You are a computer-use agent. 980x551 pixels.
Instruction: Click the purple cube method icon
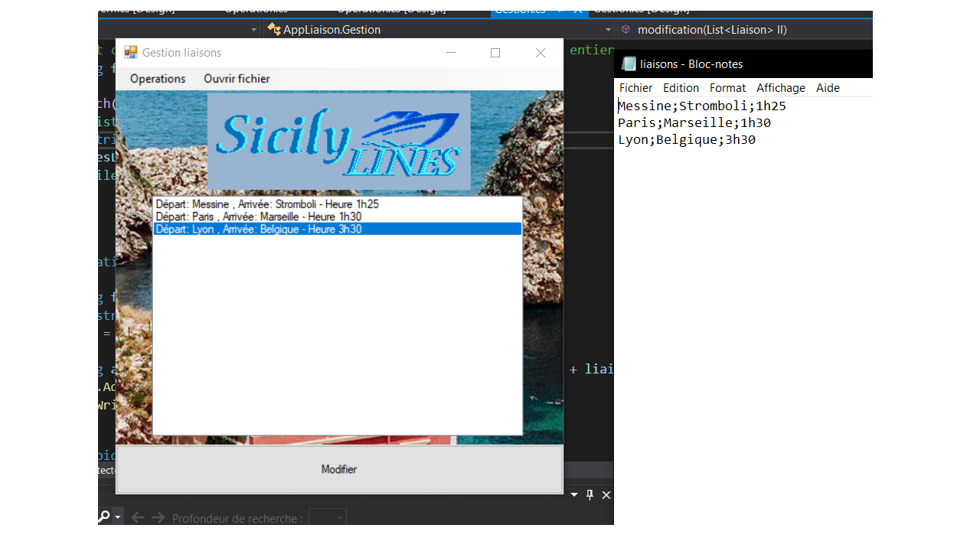pos(626,29)
